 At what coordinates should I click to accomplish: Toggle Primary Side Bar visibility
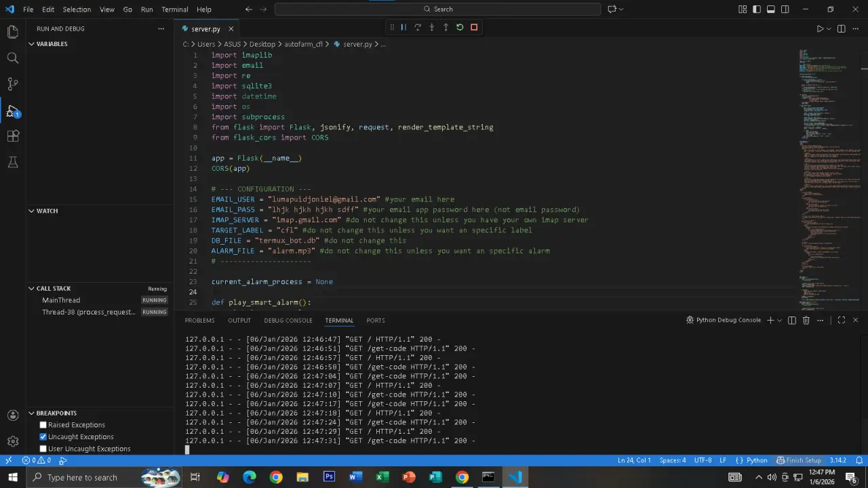(x=757, y=9)
